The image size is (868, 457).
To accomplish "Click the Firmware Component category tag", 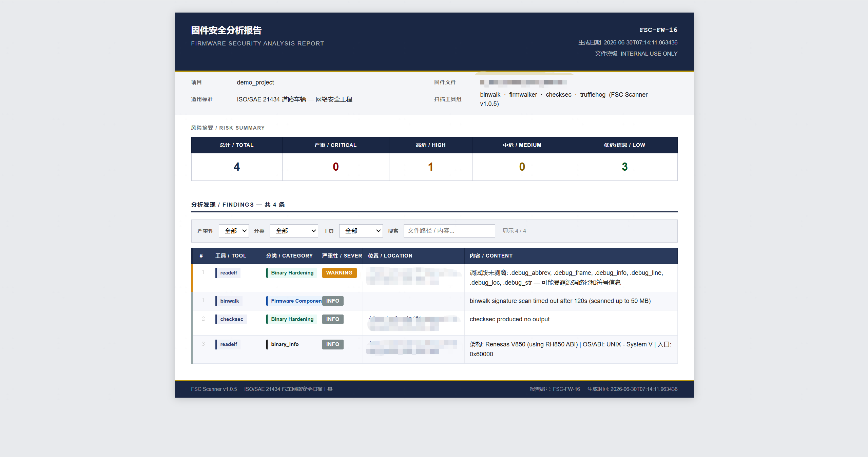I will [294, 301].
